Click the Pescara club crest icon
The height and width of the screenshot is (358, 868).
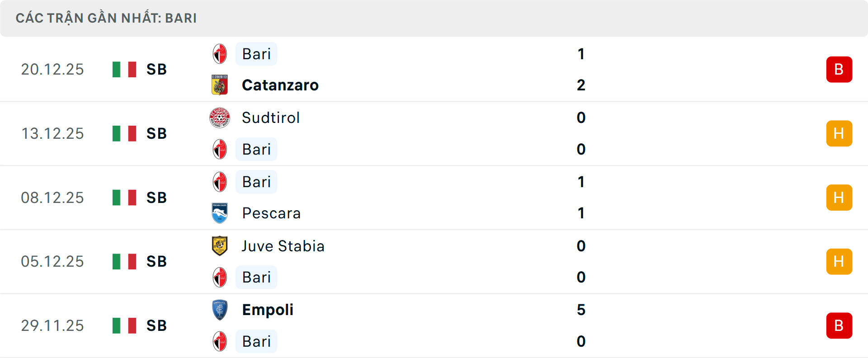[220, 213]
